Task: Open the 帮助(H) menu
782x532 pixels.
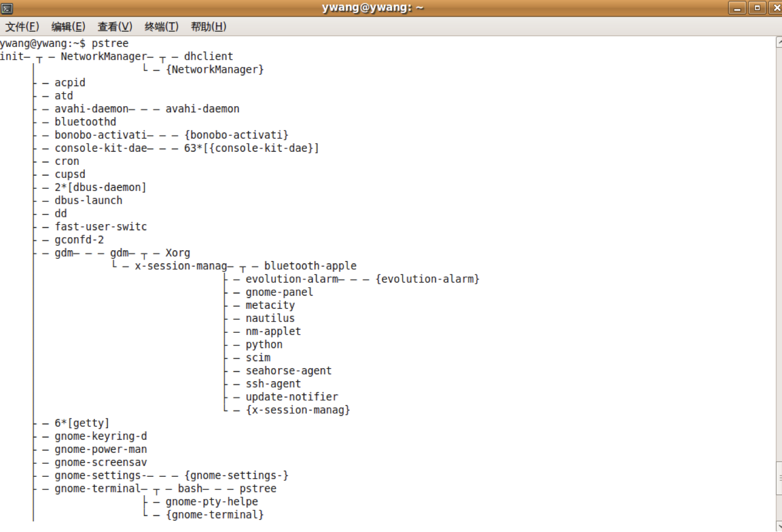Action: 208,27
